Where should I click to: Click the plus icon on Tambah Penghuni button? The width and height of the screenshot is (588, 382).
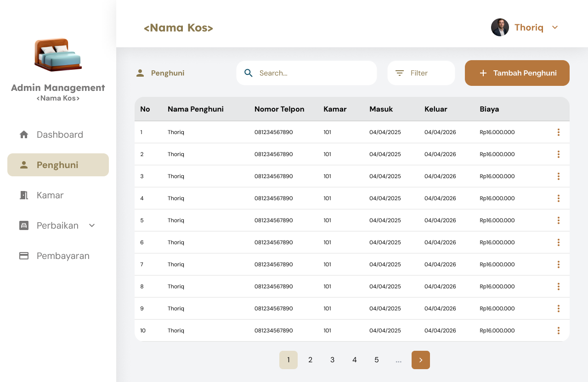(x=483, y=73)
